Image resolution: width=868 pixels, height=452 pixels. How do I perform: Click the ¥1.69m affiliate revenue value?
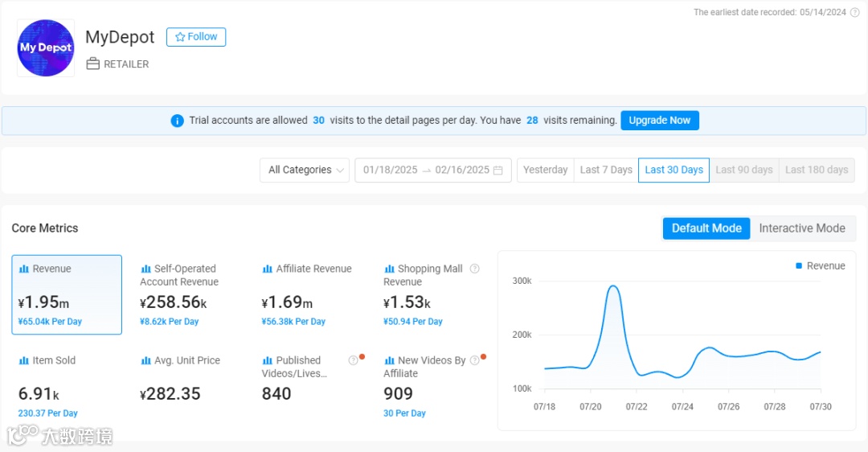287,302
